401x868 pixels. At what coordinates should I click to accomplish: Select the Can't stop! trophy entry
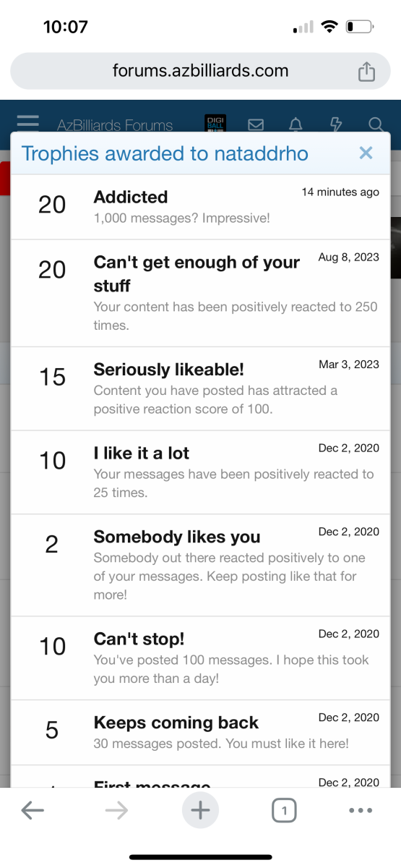click(200, 658)
